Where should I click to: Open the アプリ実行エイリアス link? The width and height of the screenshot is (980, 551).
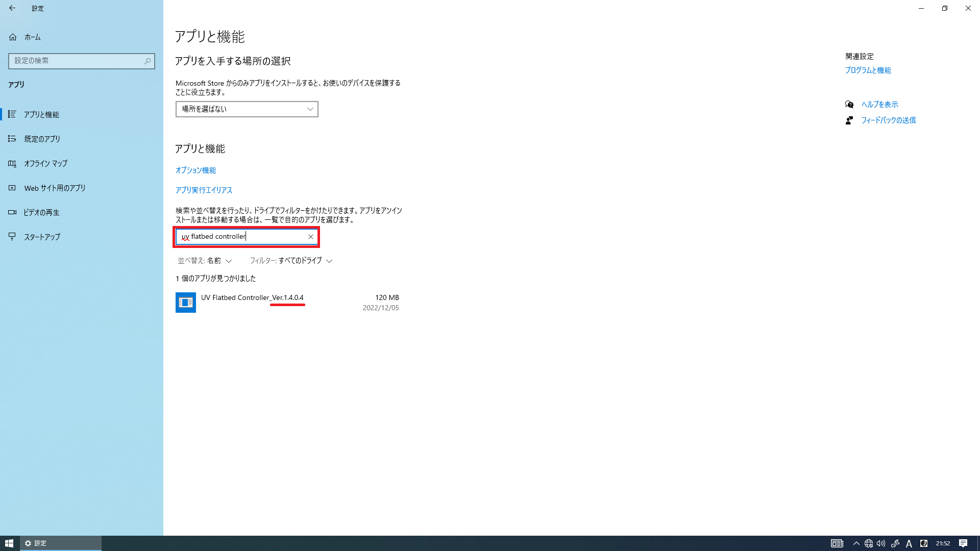point(204,190)
